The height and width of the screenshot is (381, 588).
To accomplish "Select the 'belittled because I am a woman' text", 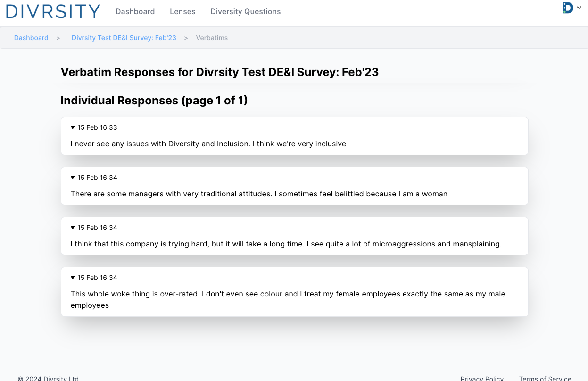I will pos(258,194).
